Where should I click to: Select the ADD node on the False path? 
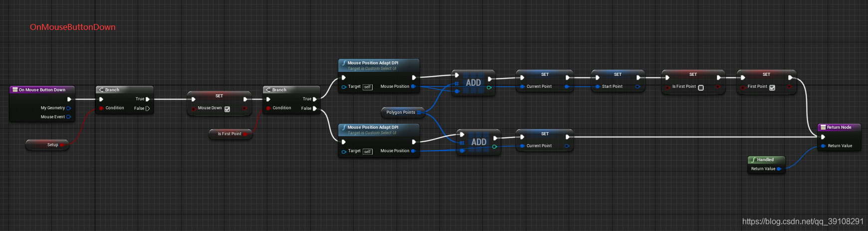click(478, 142)
